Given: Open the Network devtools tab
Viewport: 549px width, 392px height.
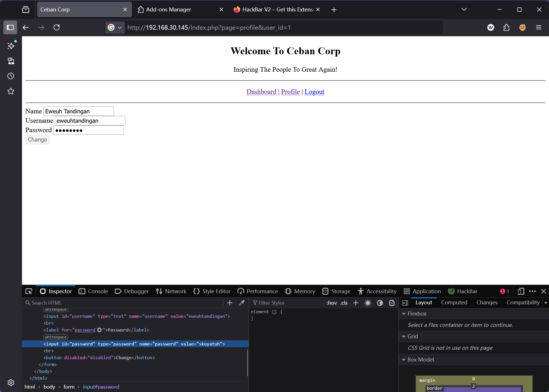Looking at the screenshot, I should click(x=171, y=291).
